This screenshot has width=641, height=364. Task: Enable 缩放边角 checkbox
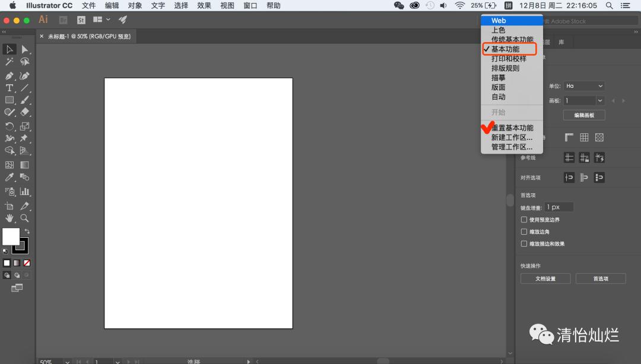[524, 232]
